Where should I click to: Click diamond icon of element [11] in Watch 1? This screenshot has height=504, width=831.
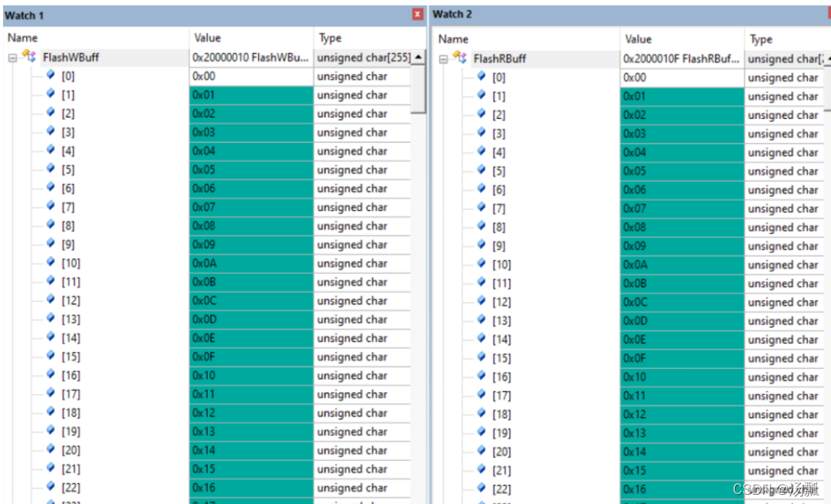coord(51,281)
